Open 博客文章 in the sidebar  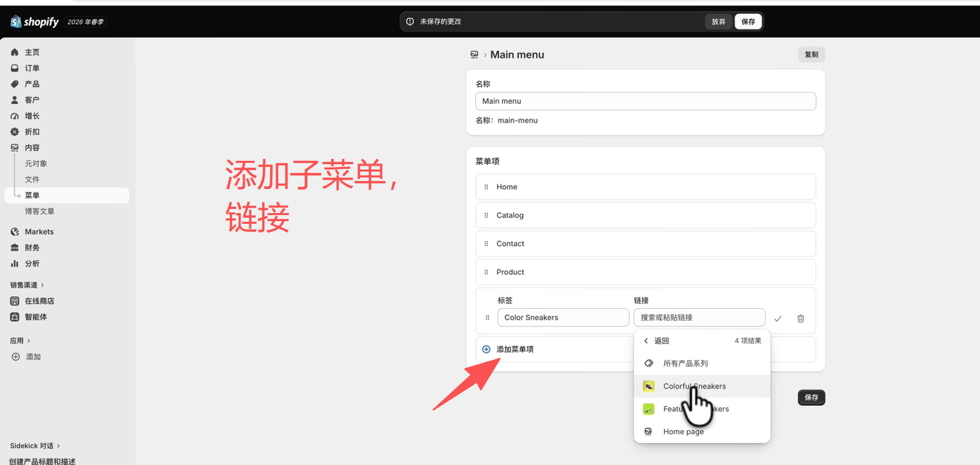40,212
